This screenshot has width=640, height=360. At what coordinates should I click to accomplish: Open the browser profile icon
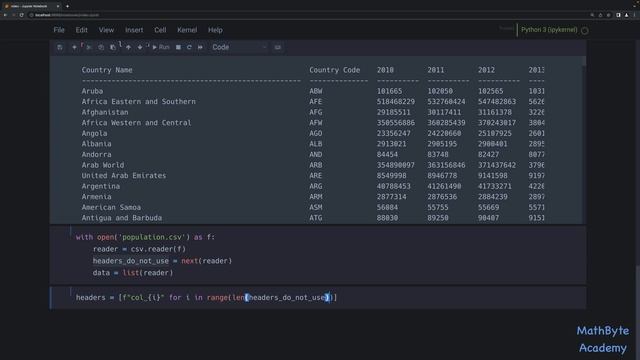[x=627, y=15]
